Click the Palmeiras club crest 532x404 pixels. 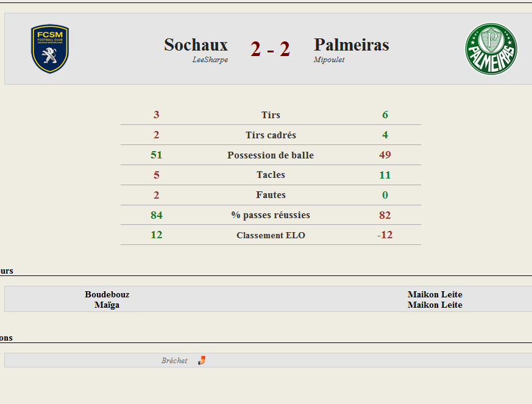[491, 49]
